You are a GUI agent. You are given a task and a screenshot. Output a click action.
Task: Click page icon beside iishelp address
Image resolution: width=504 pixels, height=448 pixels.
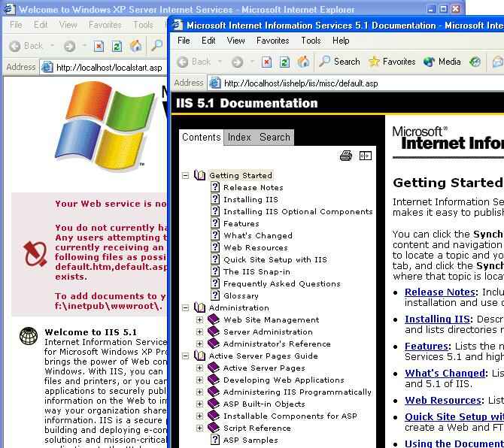pos(214,83)
